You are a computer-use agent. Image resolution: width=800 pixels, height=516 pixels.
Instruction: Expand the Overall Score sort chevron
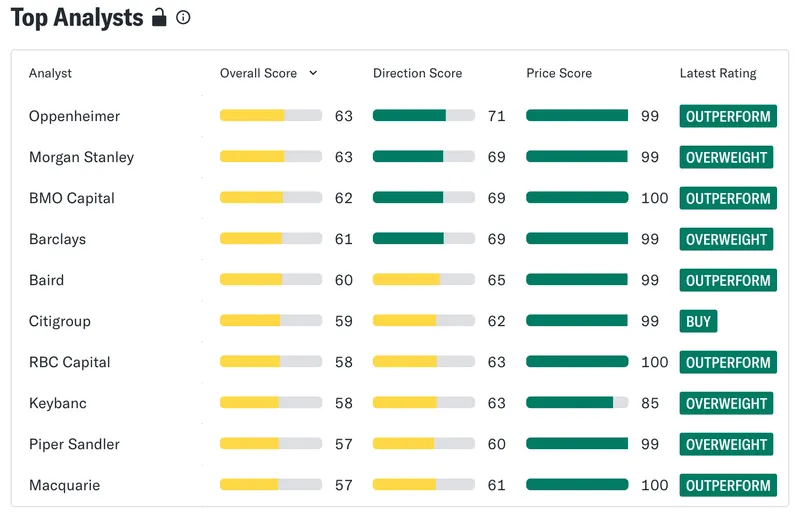point(313,73)
